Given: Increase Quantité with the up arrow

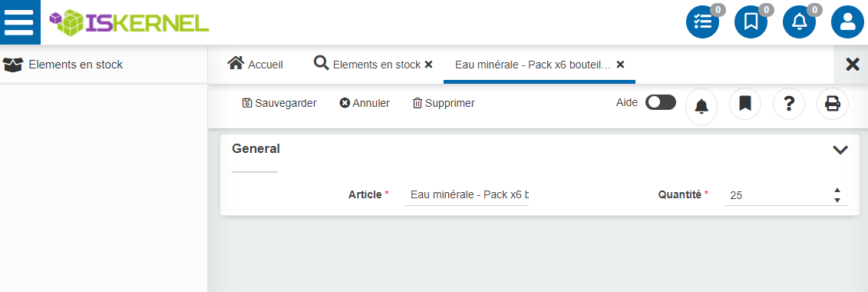Looking at the screenshot, I should tap(837, 191).
